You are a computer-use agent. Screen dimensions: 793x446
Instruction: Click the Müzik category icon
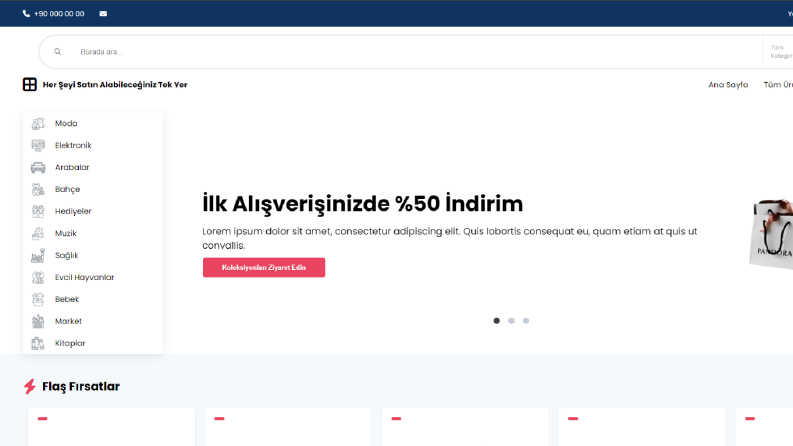(x=38, y=233)
